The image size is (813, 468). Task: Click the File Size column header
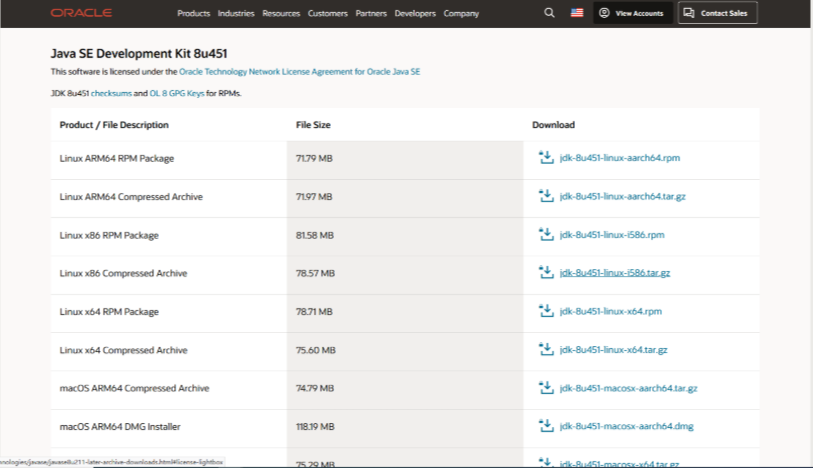pos(313,124)
